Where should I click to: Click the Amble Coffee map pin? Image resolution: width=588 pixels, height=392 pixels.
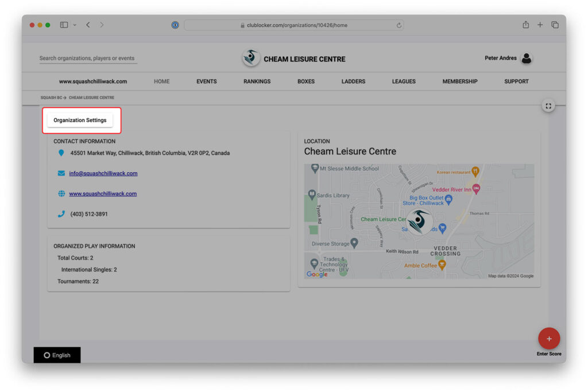point(442,265)
